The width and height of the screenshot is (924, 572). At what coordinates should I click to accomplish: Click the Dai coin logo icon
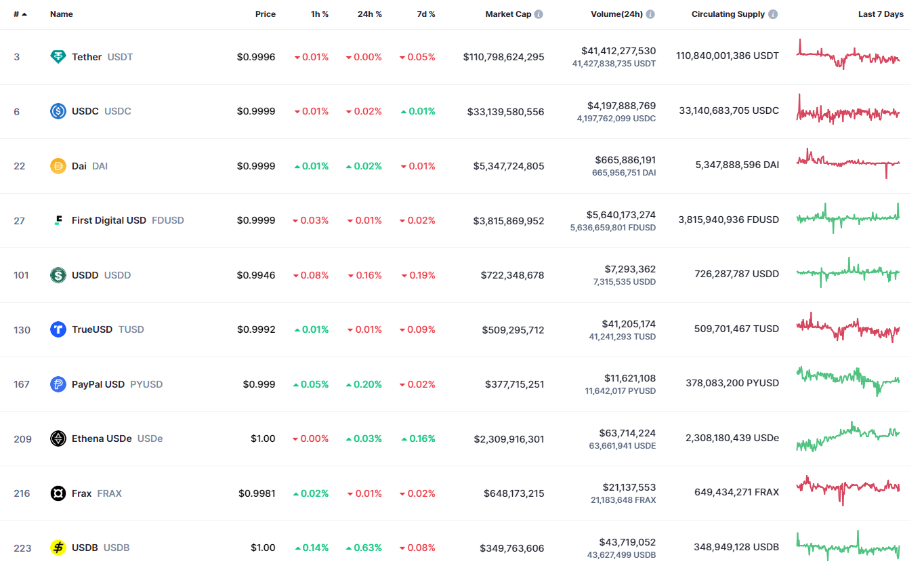pyautogui.click(x=58, y=166)
